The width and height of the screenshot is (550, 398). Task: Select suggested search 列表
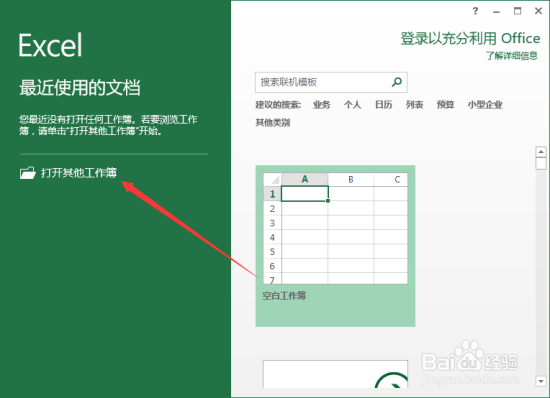415,104
